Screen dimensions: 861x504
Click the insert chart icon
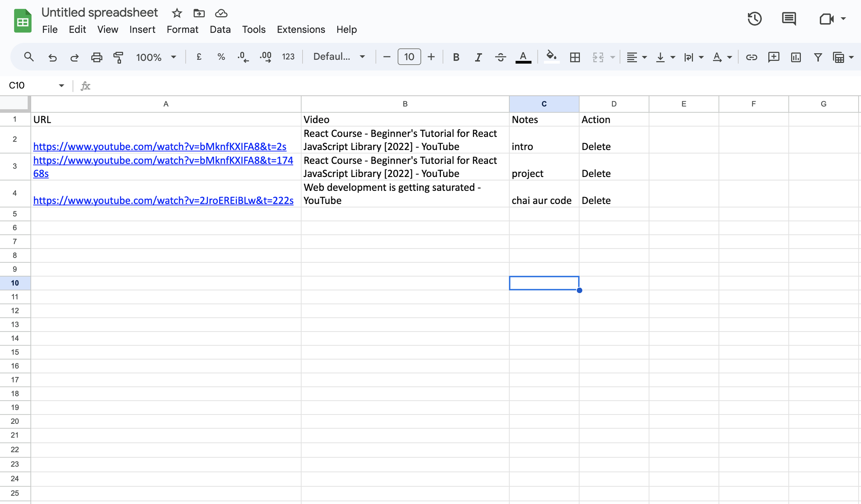pyautogui.click(x=795, y=57)
